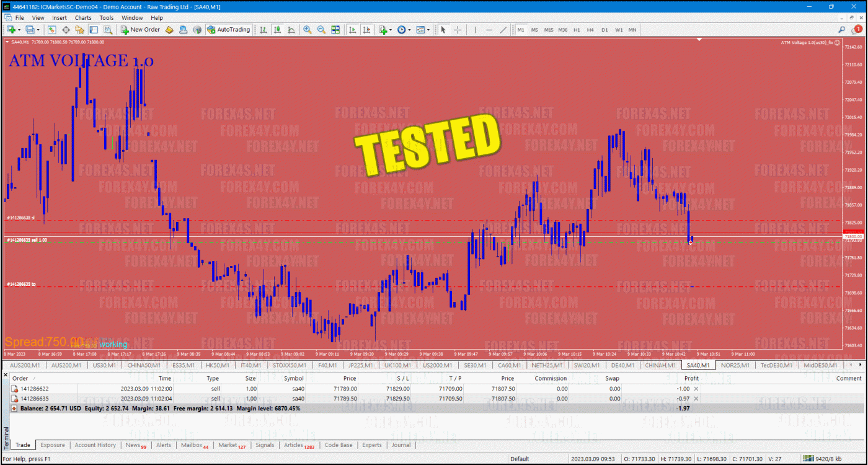Open the US30,M1 chart tab
Viewport: 868px width, 465px height.
[x=104, y=365]
